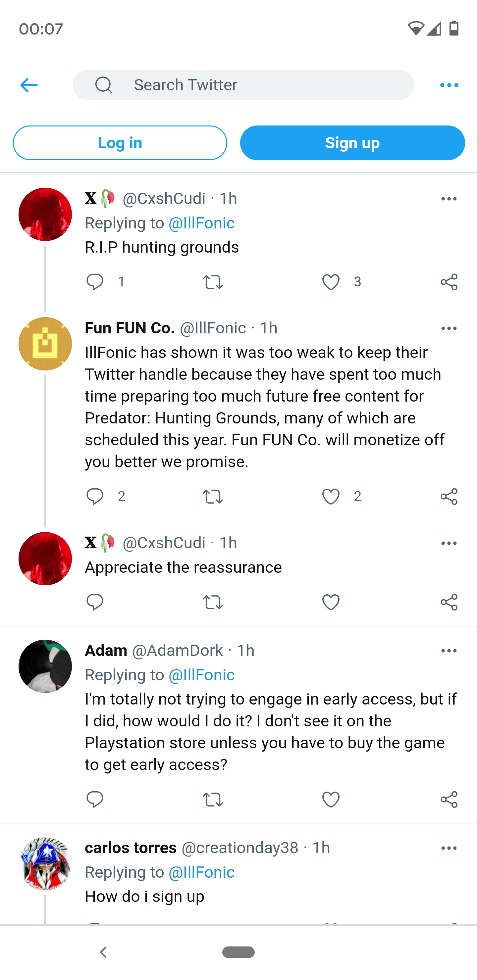Retweet the "R.I.P hunting grounds" tweet
The width and height of the screenshot is (477, 980).
pyautogui.click(x=212, y=282)
